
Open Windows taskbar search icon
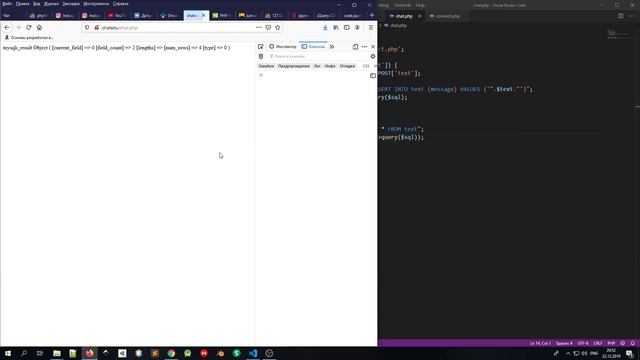[24, 353]
